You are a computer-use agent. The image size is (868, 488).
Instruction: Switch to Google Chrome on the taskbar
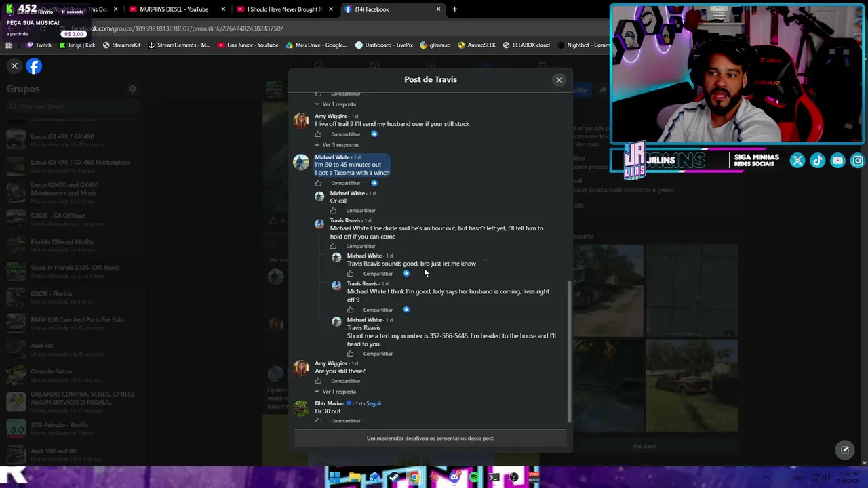(414, 477)
